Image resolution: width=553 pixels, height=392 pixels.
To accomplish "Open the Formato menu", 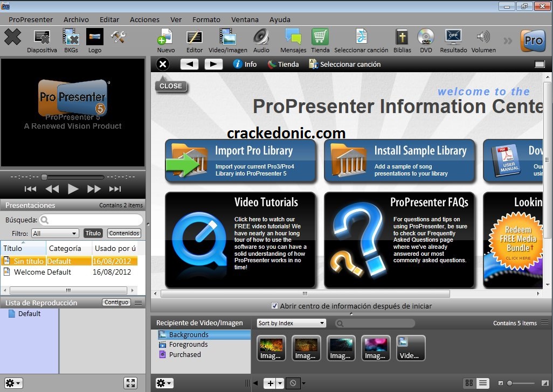I will (x=206, y=20).
